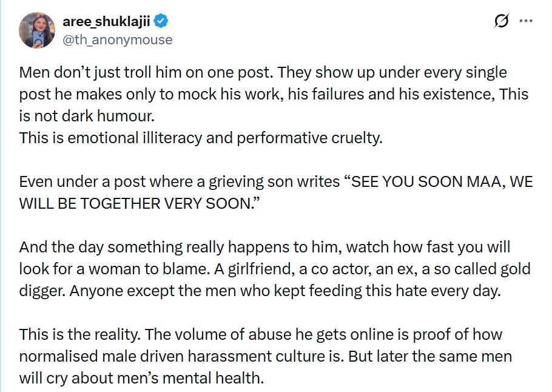
Task: Open the three-dot more options menu
Action: (526, 21)
